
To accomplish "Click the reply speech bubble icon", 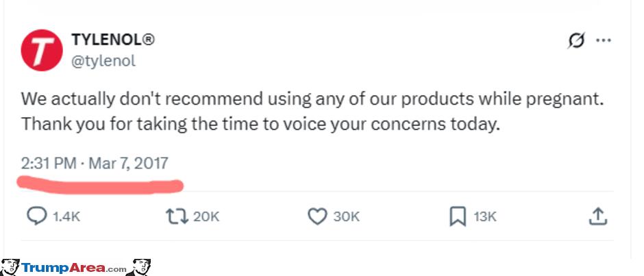I will tap(36, 216).
